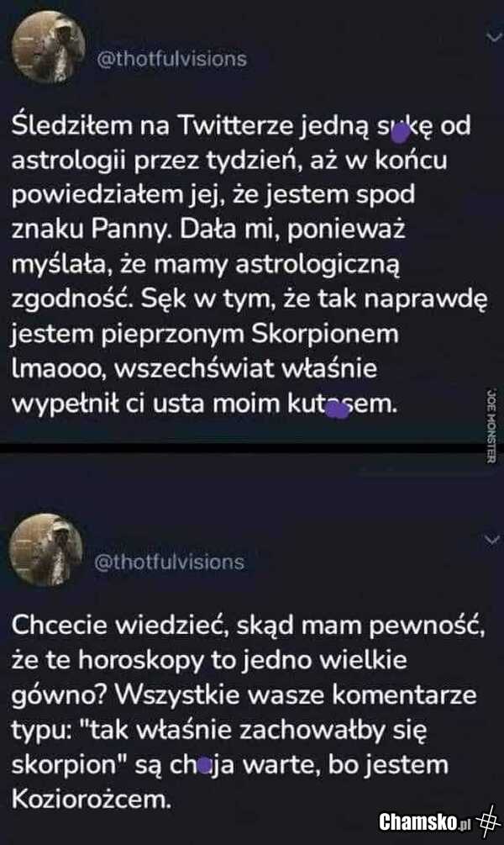Click the purple censor blob after 'moim'

(339, 410)
